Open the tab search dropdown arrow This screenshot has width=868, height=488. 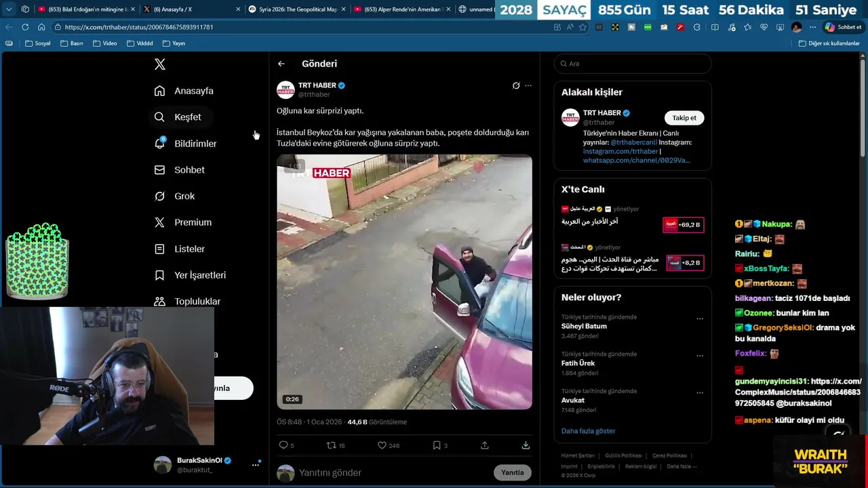tap(9, 9)
